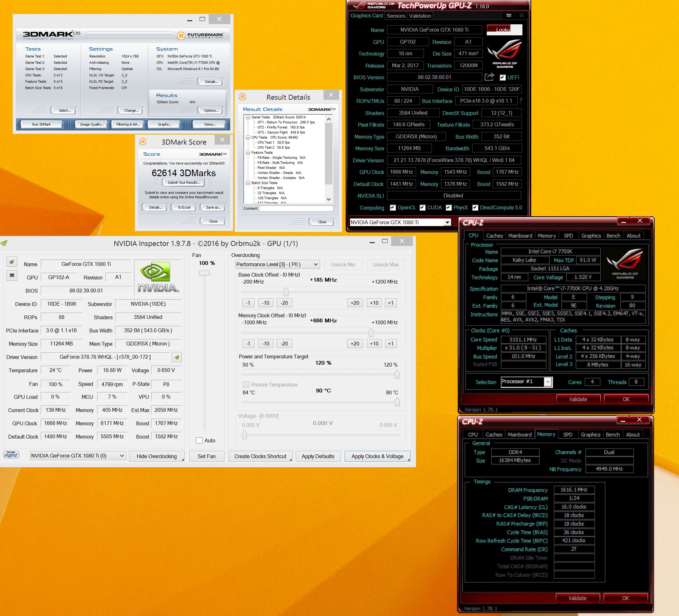Click BIOS export share icon in GPU-Z
The image size is (679, 616).
point(489,77)
